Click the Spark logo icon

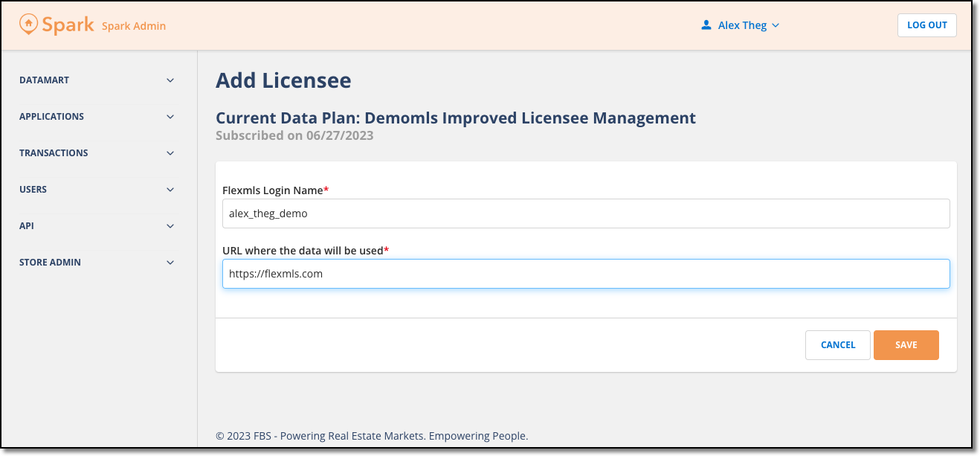pos(28,25)
